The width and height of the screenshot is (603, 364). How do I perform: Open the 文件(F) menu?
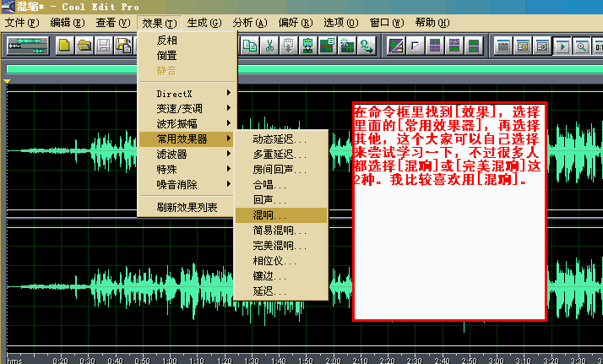[22, 23]
